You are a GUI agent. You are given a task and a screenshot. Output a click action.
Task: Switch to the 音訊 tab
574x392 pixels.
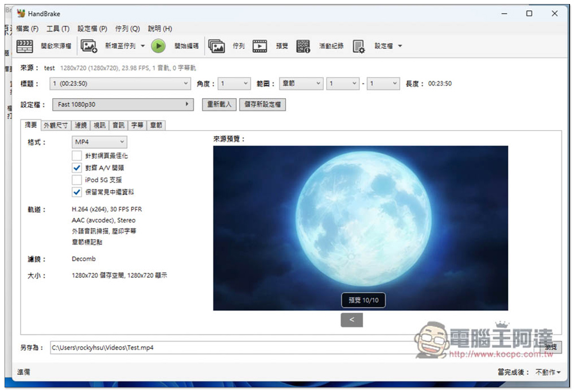click(118, 125)
